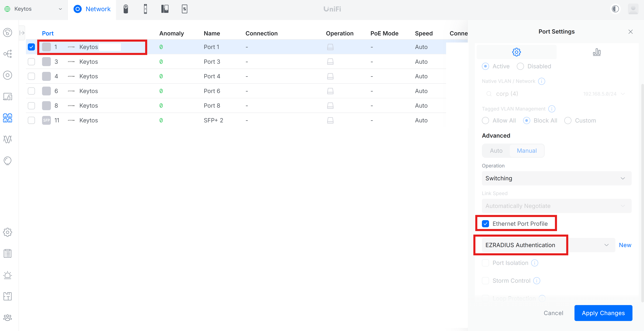Open the Client Devices sidebar icon
The image size is (644, 331).
[x=7, y=96]
